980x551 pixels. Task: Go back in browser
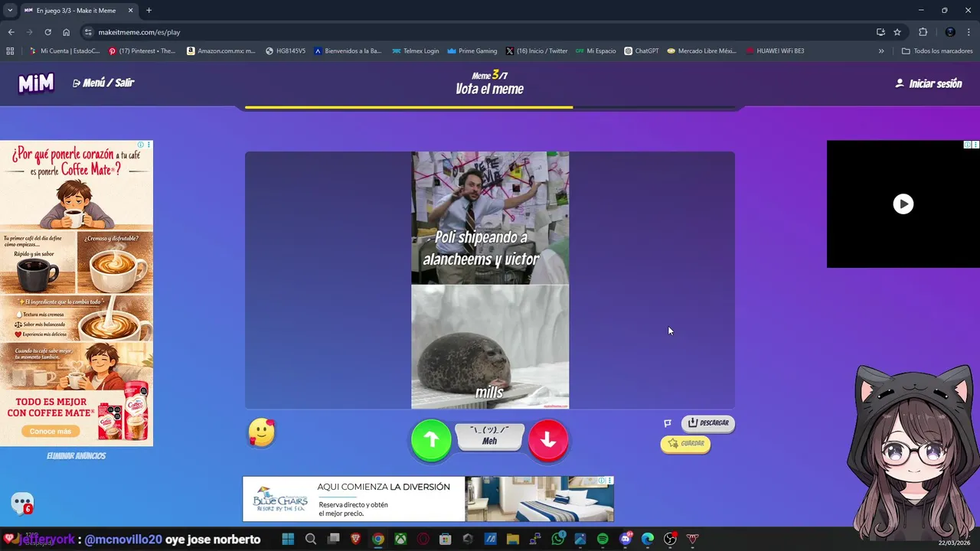click(x=11, y=32)
